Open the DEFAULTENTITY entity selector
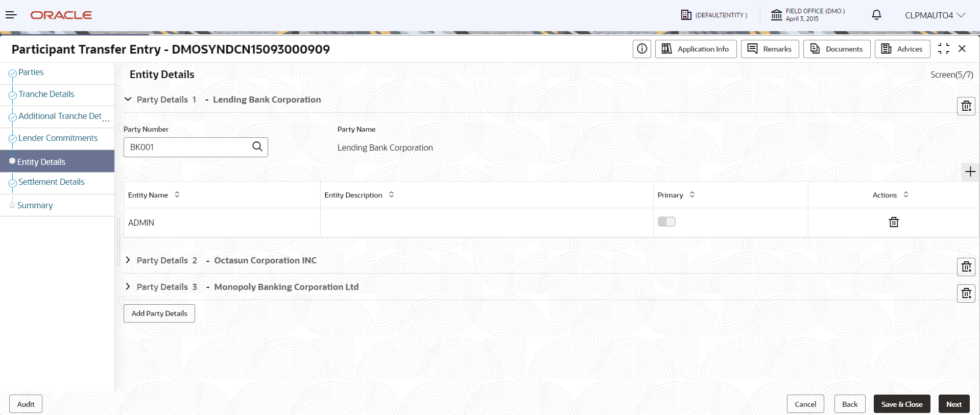 (x=714, y=15)
